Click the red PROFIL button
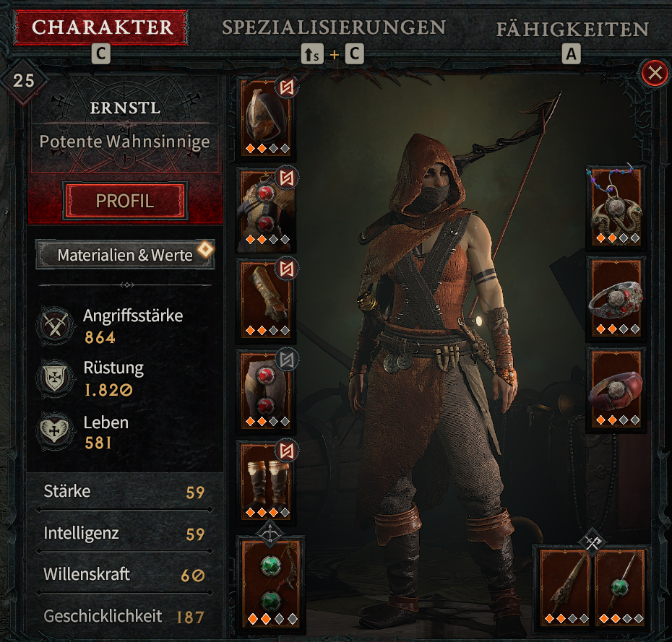This screenshot has height=642, width=672. tap(125, 201)
